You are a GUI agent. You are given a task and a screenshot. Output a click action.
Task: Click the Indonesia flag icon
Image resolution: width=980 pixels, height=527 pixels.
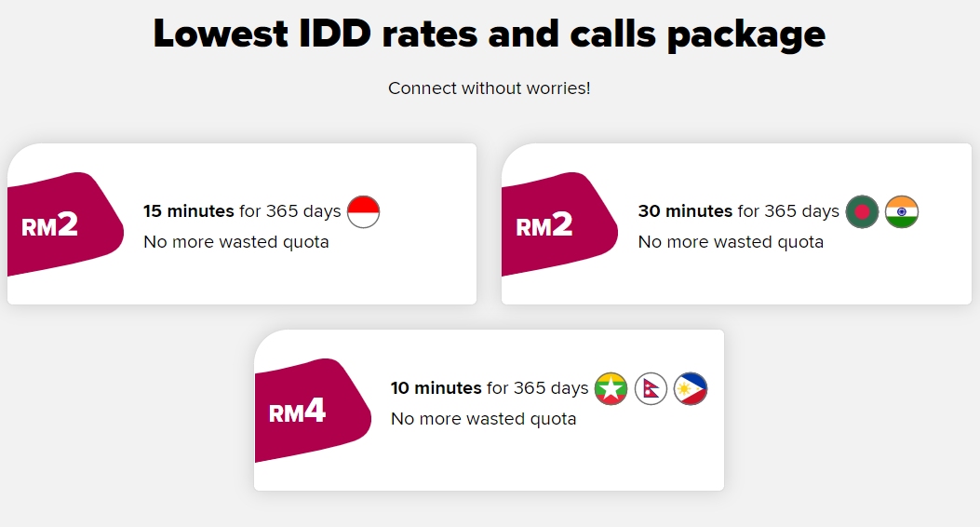coord(363,211)
